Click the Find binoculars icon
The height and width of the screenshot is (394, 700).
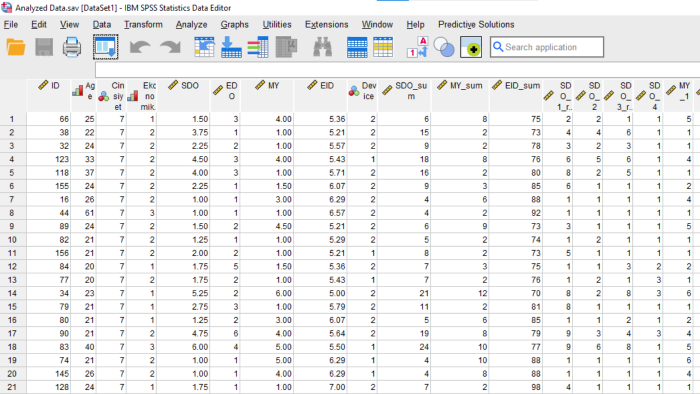322,47
